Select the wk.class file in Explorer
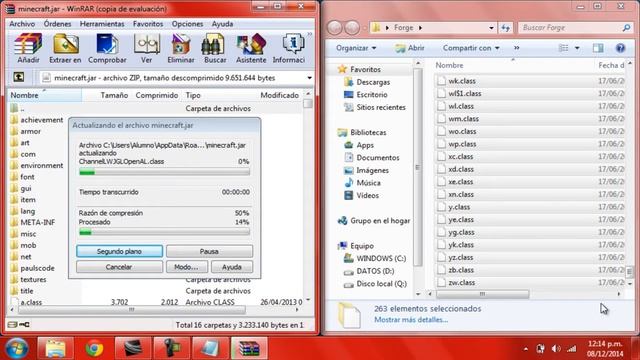The image size is (640, 360). point(456,81)
